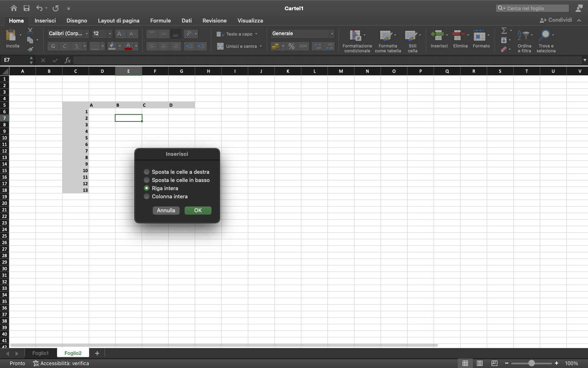Confirm insert with the OK button
This screenshot has height=368, width=588.
[198, 210]
